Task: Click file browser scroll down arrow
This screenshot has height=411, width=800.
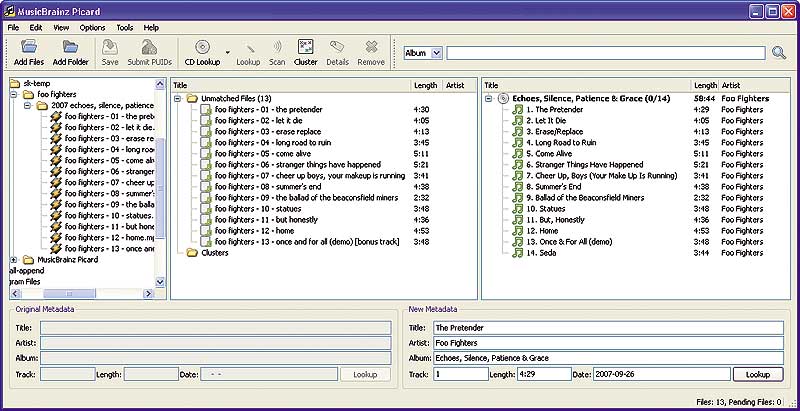Action: [x=160, y=282]
